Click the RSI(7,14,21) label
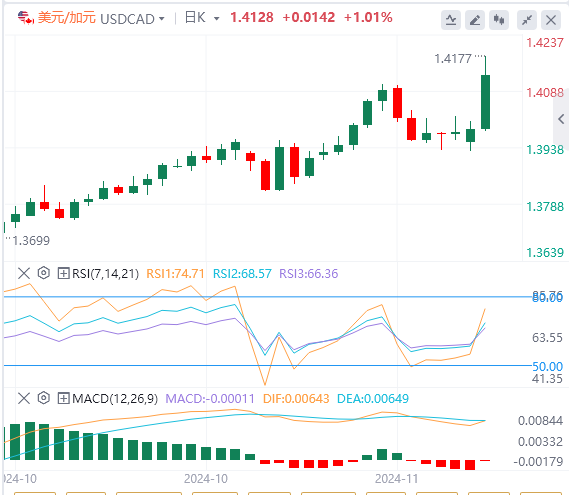569x495 pixels. [x=106, y=274]
